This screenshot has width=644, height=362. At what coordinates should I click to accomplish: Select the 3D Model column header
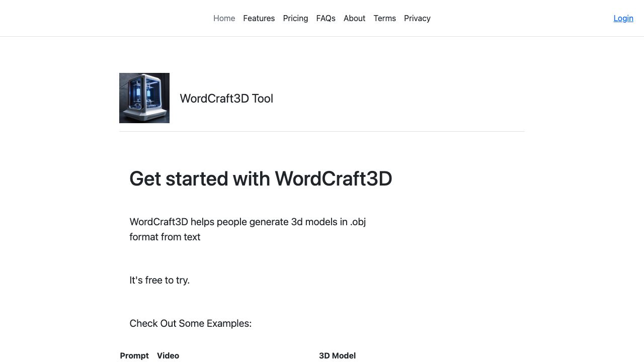pos(337,355)
